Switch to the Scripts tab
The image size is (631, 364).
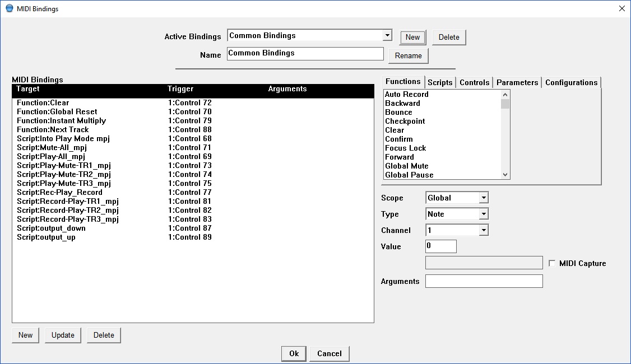coord(440,82)
